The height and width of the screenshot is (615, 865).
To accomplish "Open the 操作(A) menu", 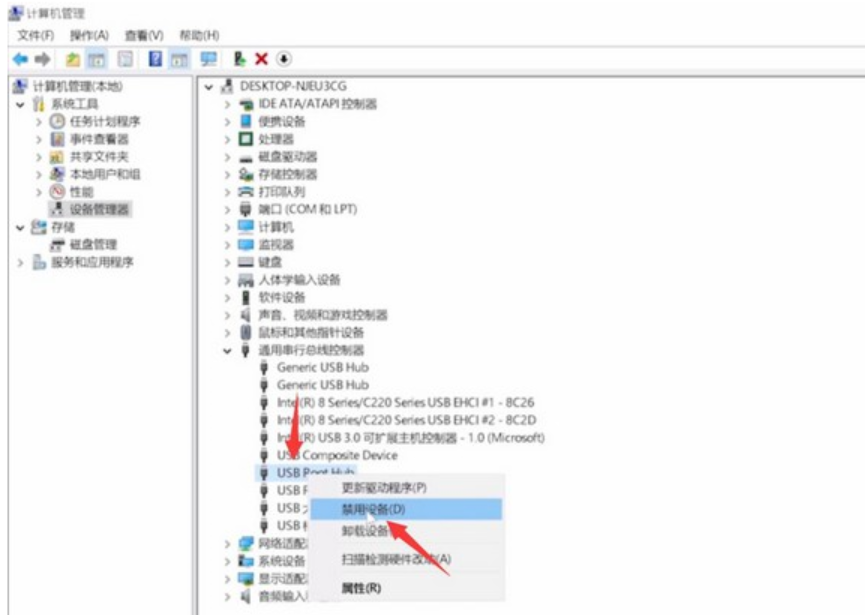I will pos(89,35).
